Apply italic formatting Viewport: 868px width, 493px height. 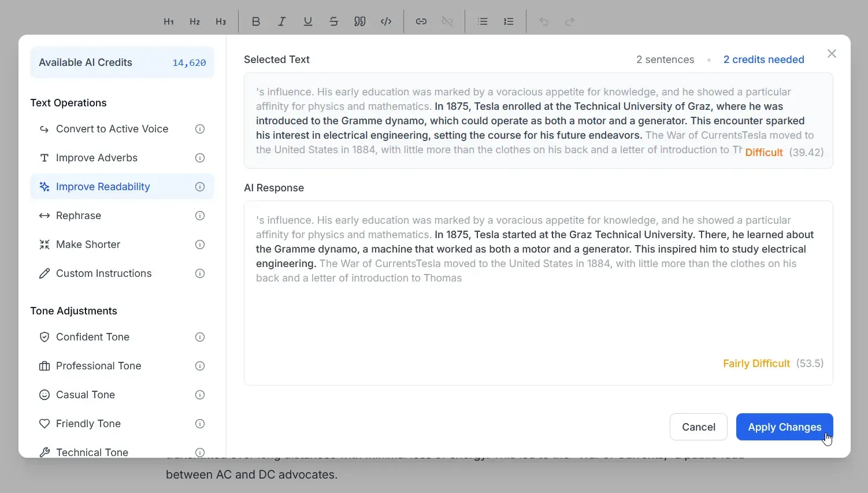click(x=282, y=21)
